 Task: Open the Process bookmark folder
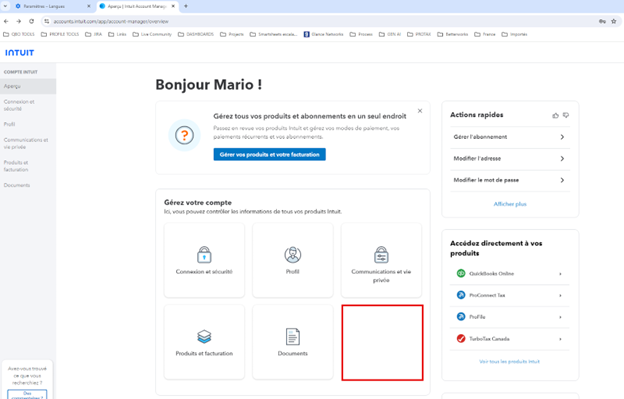point(361,34)
